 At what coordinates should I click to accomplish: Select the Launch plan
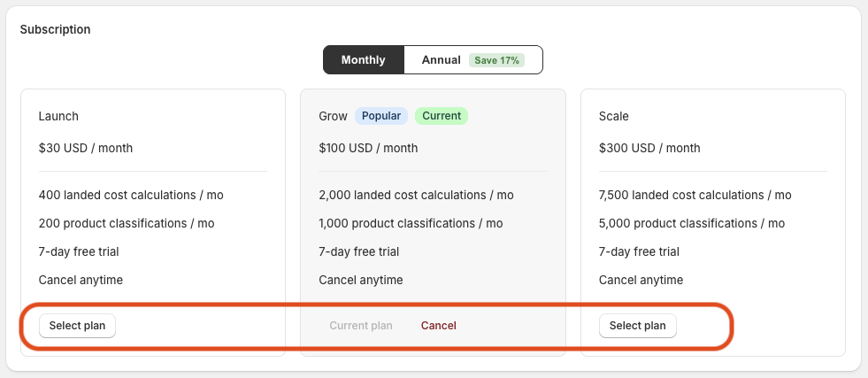pos(77,326)
